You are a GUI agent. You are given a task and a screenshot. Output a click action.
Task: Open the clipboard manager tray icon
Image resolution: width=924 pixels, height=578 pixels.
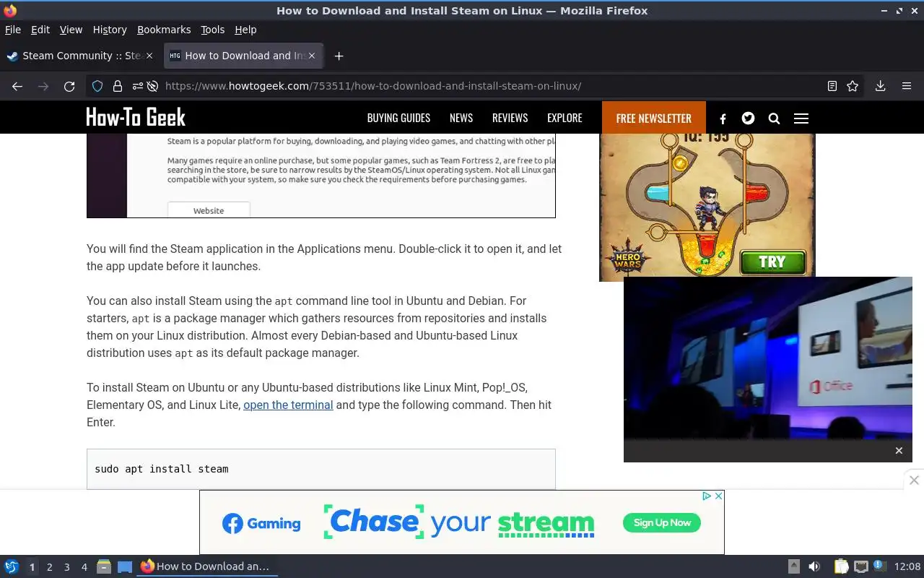point(841,566)
